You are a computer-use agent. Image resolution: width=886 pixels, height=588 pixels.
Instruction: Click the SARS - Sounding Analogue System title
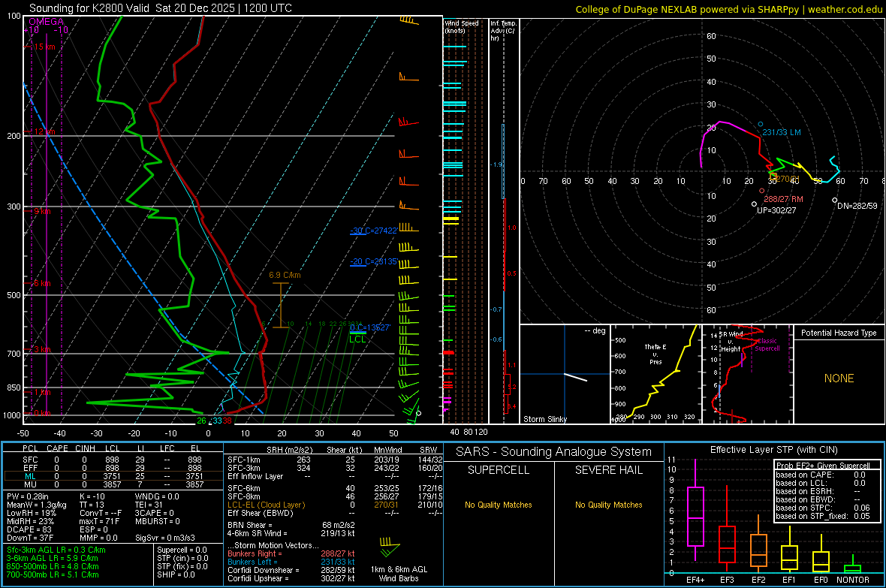click(554, 452)
